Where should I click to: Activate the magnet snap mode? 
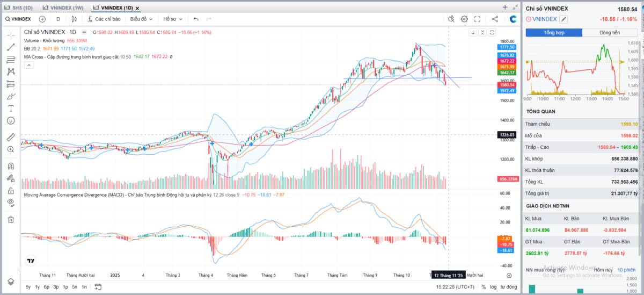pos(11,166)
